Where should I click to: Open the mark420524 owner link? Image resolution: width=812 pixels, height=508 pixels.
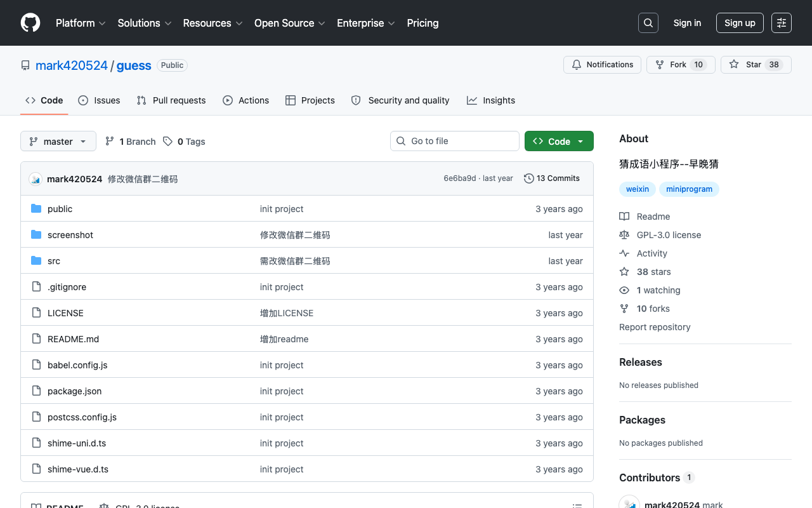click(72, 65)
